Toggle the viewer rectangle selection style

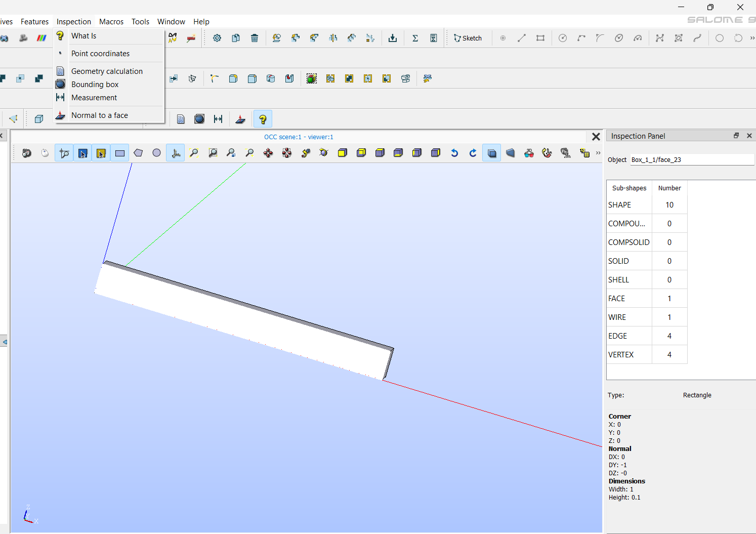(120, 153)
